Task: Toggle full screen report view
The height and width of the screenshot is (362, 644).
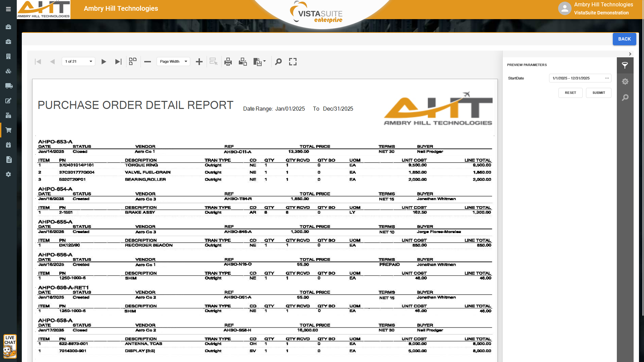Action: [x=293, y=62]
